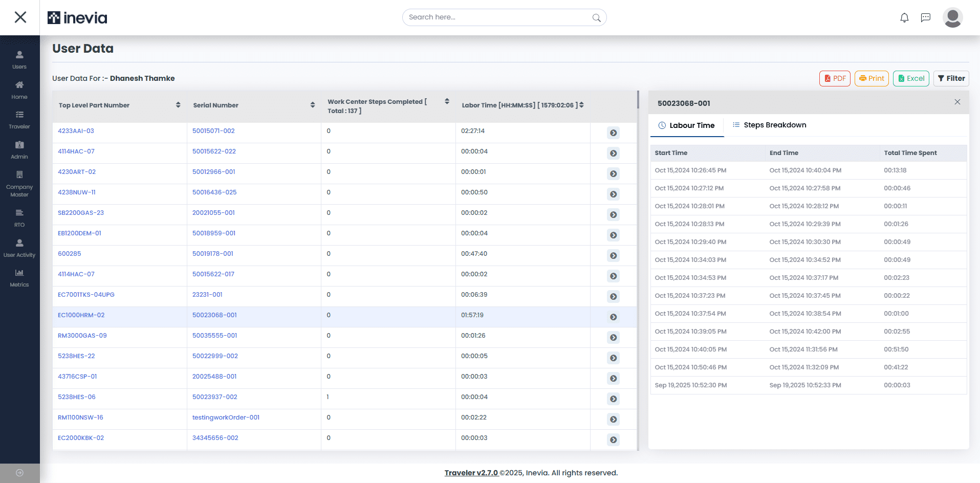Open the chat/feedback icon in the header
Image resolution: width=980 pixels, height=483 pixels.
point(926,17)
